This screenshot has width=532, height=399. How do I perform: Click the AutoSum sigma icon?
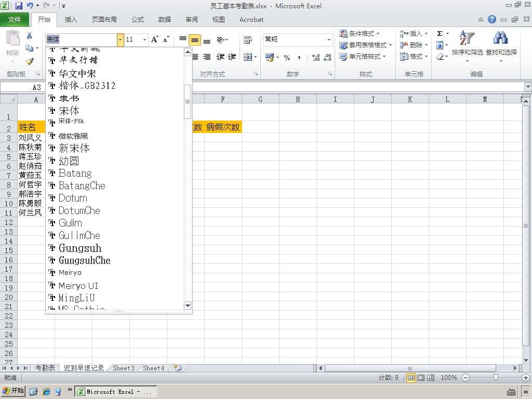coord(440,33)
